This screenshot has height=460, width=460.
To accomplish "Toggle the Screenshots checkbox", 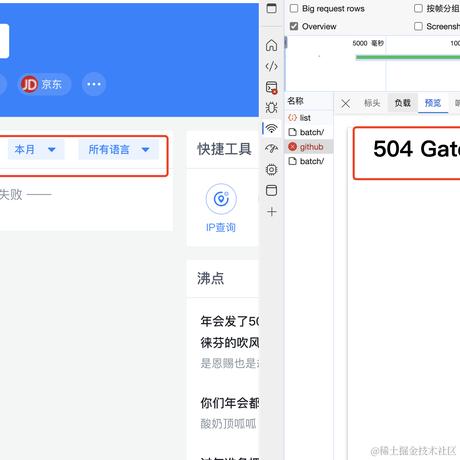I will (418, 26).
